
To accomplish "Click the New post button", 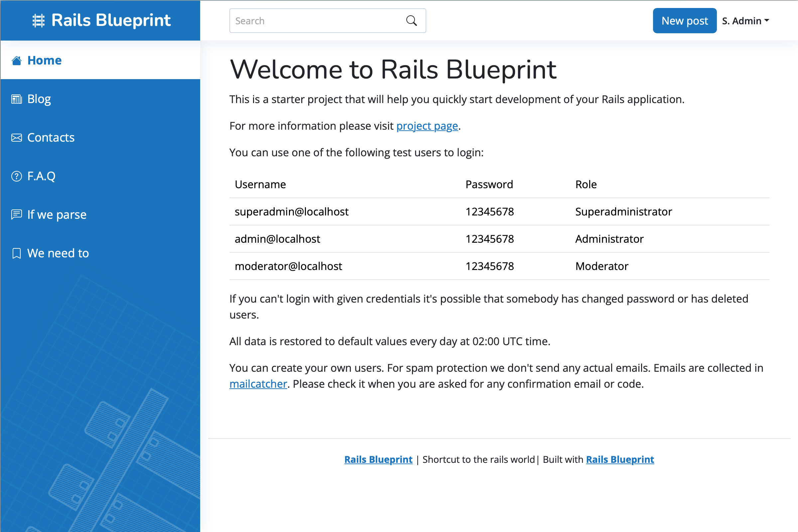I will pyautogui.click(x=684, y=21).
